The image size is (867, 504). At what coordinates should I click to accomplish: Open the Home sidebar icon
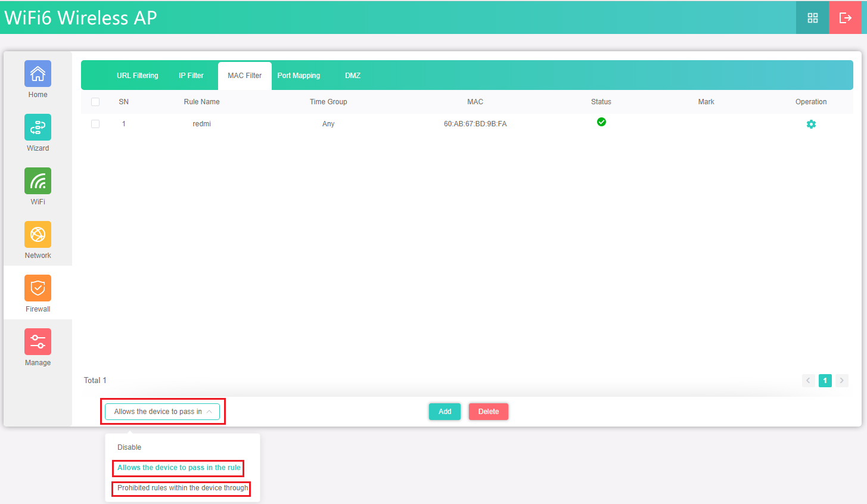(38, 74)
